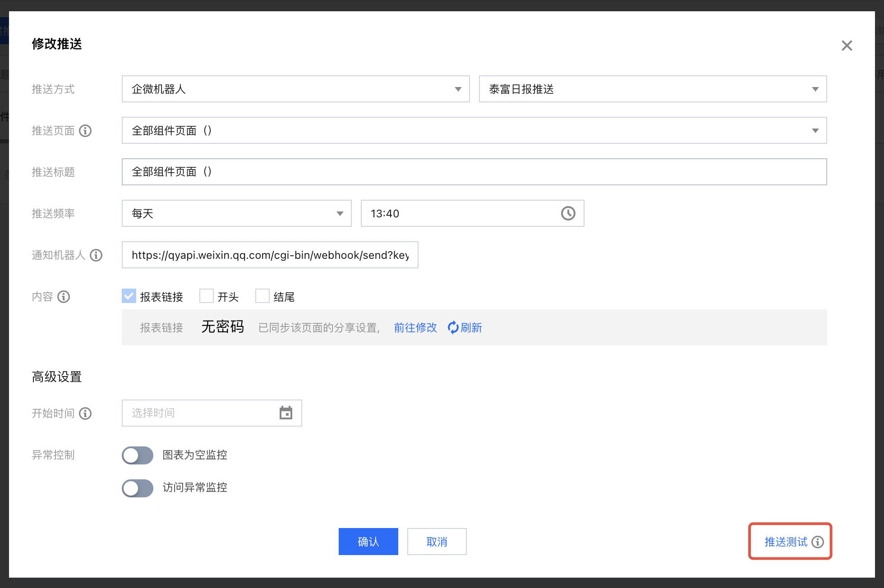Enable 图表为空监控 toggle switch
The image size is (884, 588).
point(138,455)
